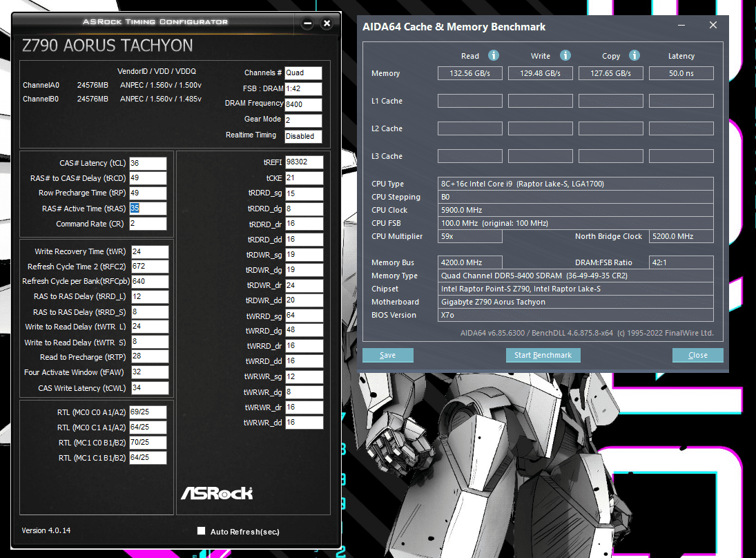This screenshot has width=756, height=558.
Task: Click the tWRRD_dg value field
Action: tap(304, 330)
